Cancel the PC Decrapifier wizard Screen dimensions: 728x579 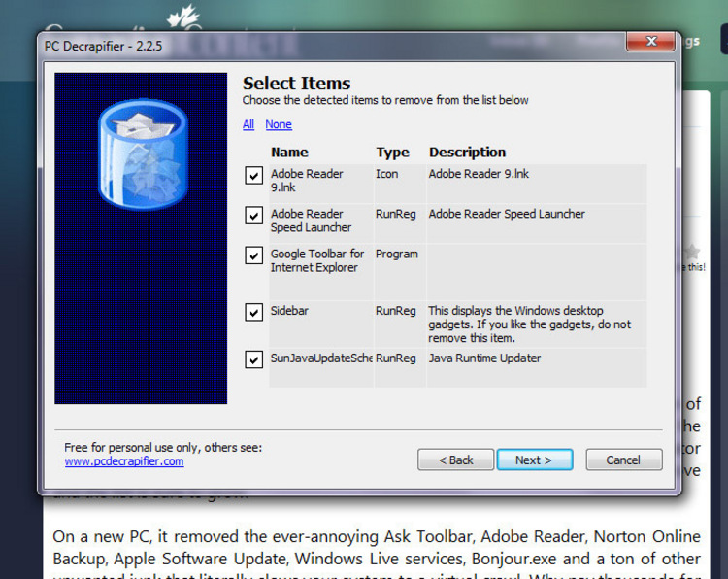(x=623, y=460)
